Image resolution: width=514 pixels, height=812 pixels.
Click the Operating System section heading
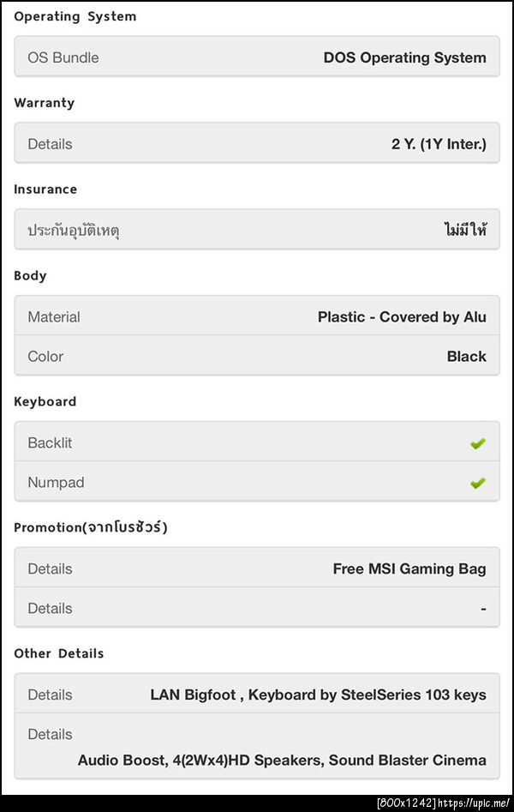(x=75, y=16)
